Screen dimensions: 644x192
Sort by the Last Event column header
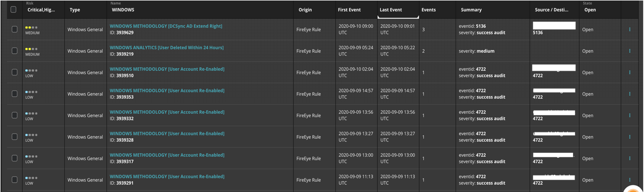point(391,10)
